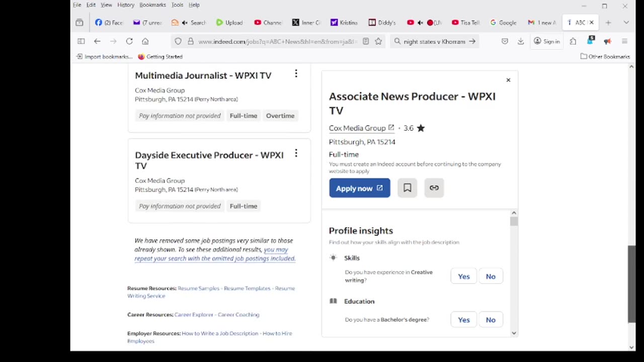Switch to the Diddy's tab
This screenshot has width=644, height=362.
382,23
